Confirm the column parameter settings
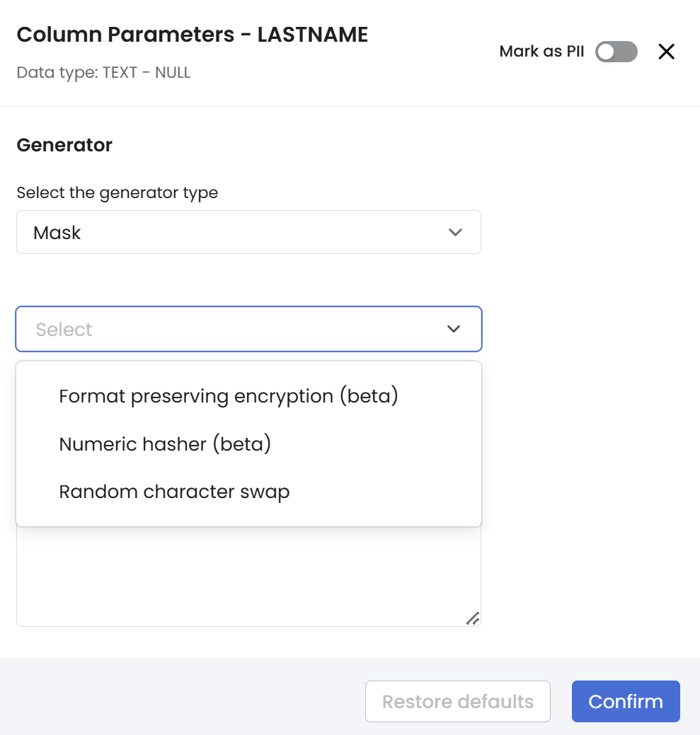 point(625,702)
